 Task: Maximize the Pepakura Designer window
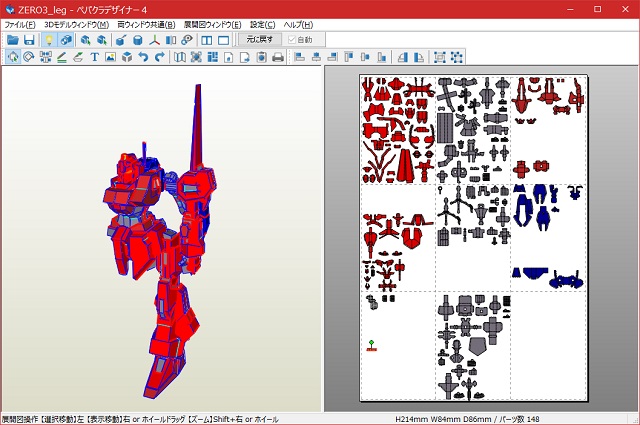coord(598,9)
